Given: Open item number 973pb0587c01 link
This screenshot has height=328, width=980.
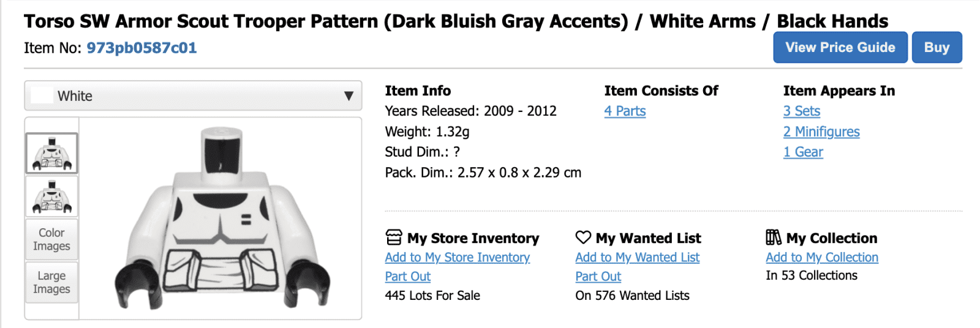Looking at the screenshot, I should [141, 48].
